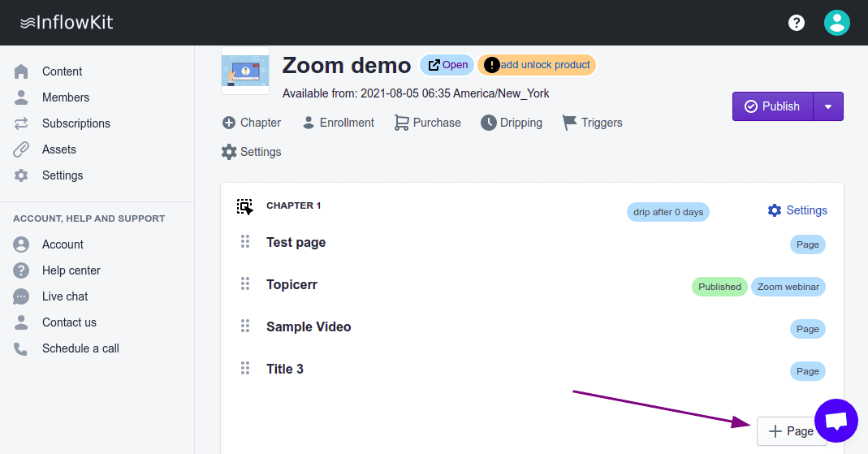Click the help question mark icon in header
The image size is (868, 454).
click(797, 23)
